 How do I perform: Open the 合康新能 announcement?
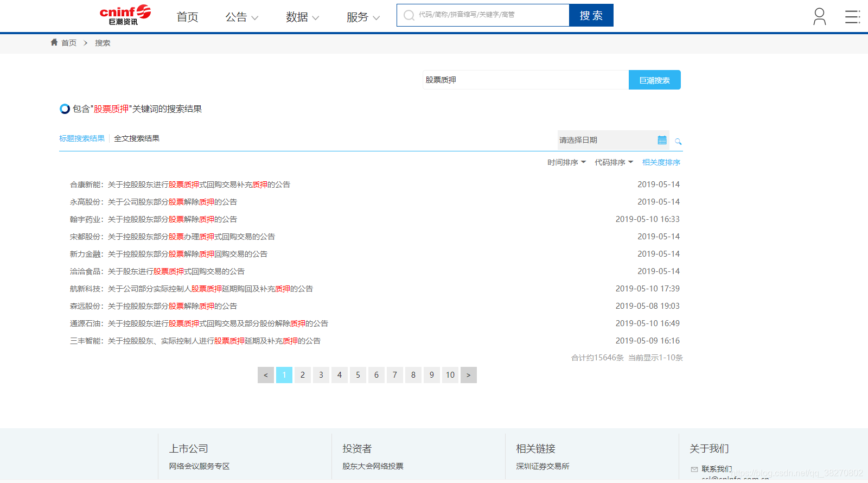(180, 185)
